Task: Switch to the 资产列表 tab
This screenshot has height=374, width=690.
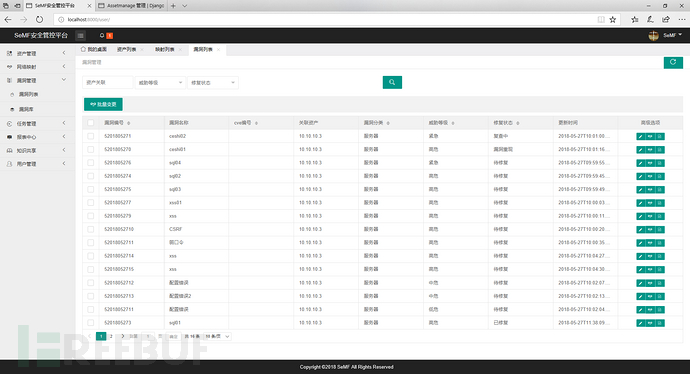Action: tap(127, 50)
